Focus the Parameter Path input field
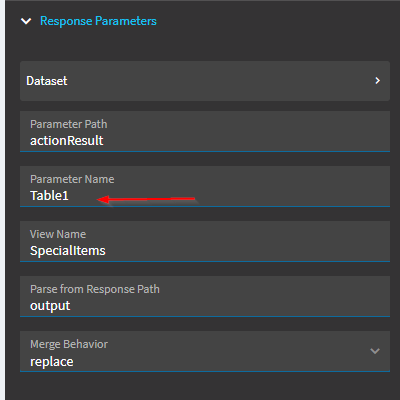Viewport: 400px width, 400px height. point(205,132)
